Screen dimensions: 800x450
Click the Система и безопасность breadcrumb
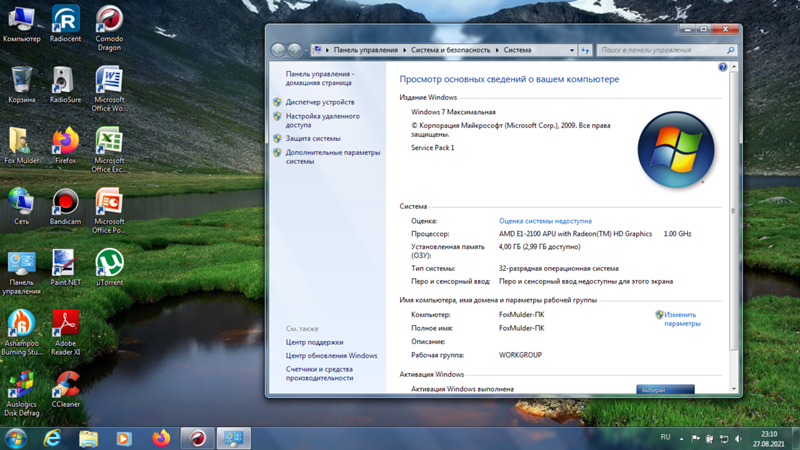(451, 50)
